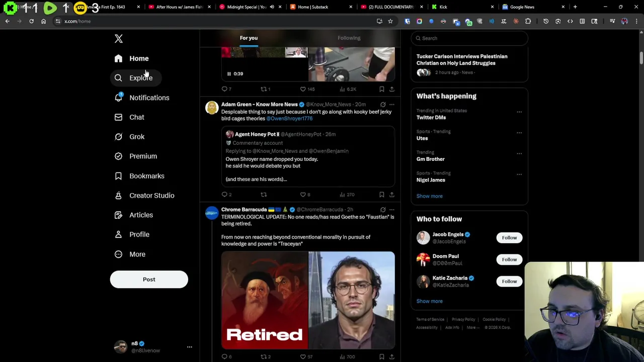Open more options on Chrome Barracuda's post
Image resolution: width=644 pixels, height=362 pixels.
point(392,210)
